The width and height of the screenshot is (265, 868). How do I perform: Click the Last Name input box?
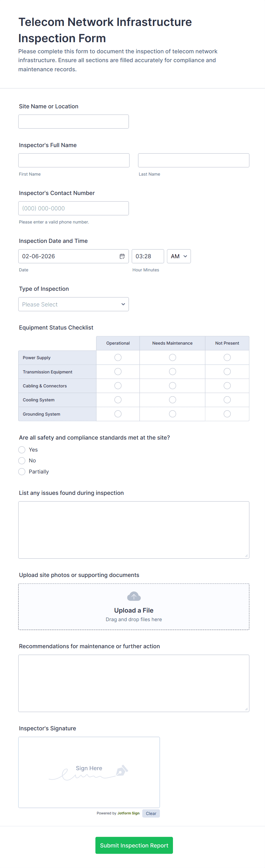(193, 160)
